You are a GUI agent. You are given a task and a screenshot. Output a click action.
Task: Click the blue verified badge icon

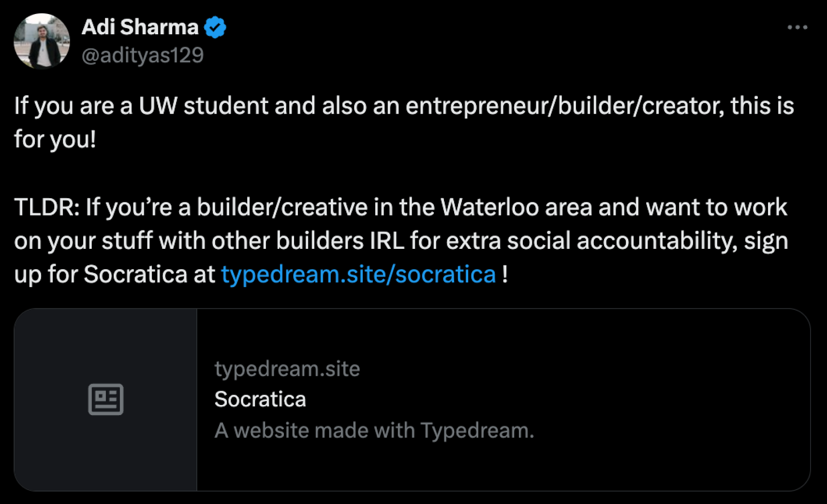(215, 27)
